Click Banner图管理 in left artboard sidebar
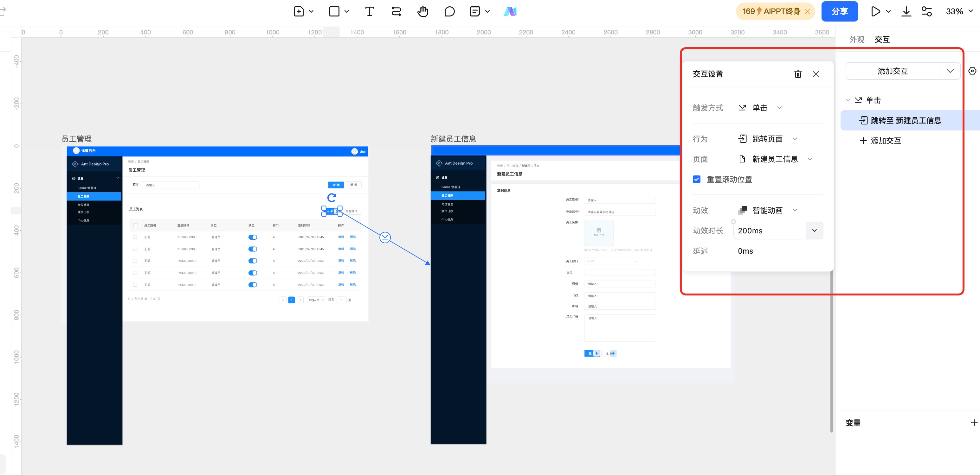This screenshot has width=980, height=475. coord(87,188)
